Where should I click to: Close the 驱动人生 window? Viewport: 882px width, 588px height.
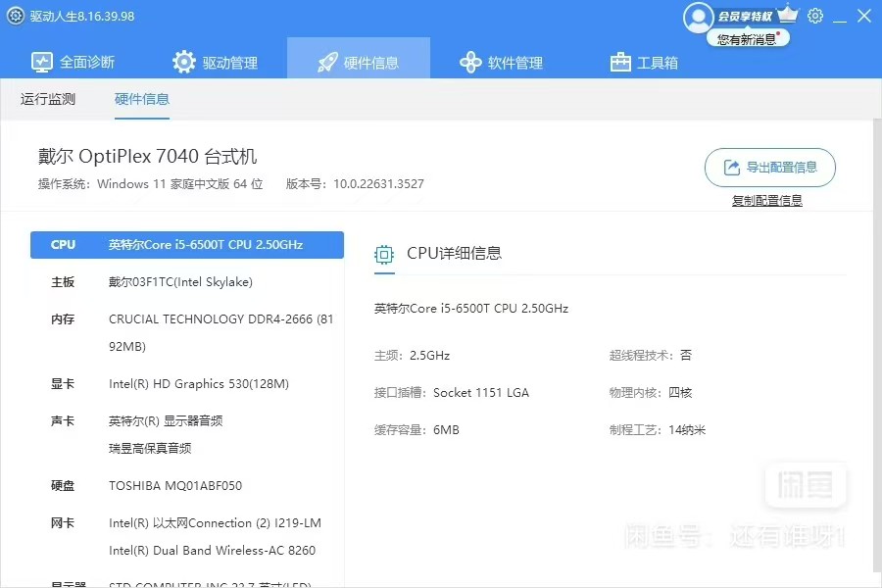[x=864, y=16]
